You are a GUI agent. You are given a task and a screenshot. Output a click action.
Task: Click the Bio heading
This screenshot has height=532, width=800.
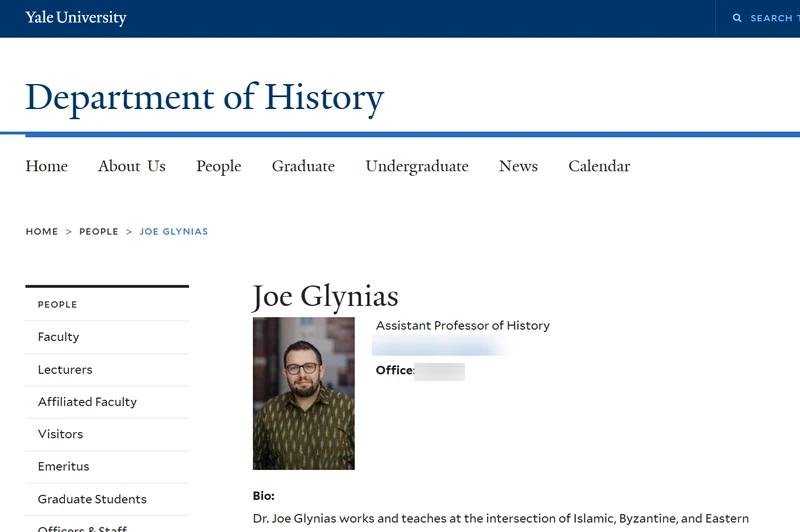point(264,496)
